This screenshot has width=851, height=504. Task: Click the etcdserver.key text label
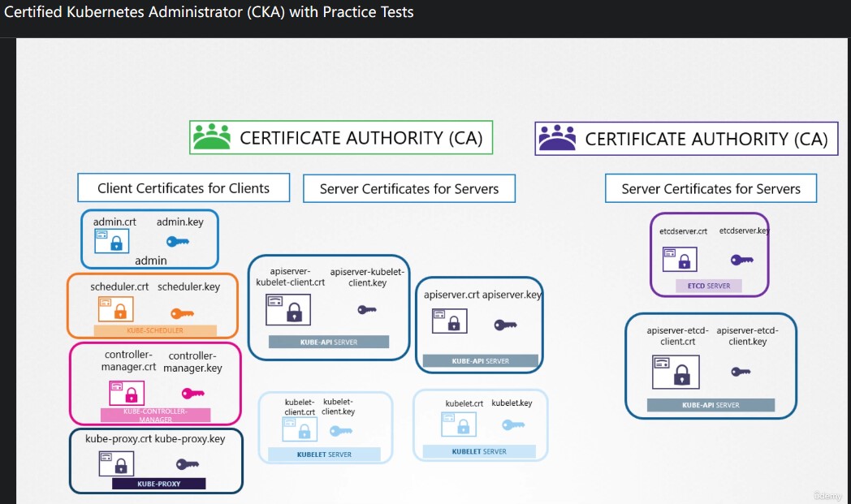(x=744, y=230)
